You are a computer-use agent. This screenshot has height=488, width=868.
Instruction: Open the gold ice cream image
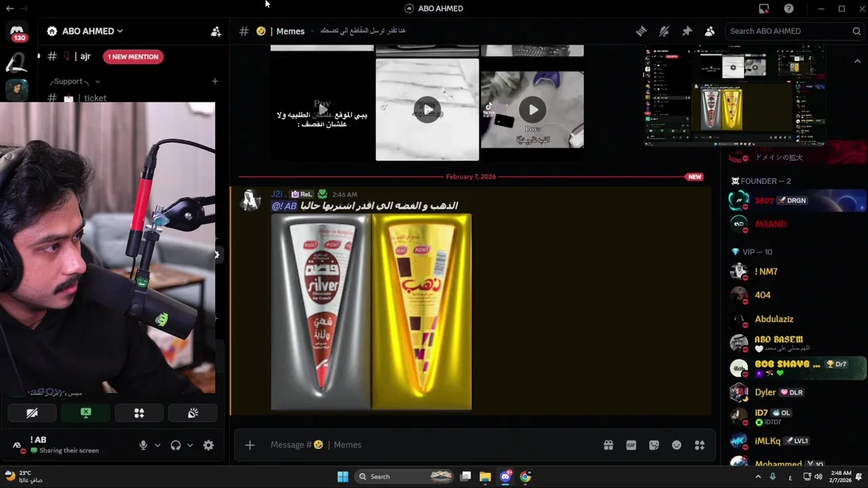(422, 312)
